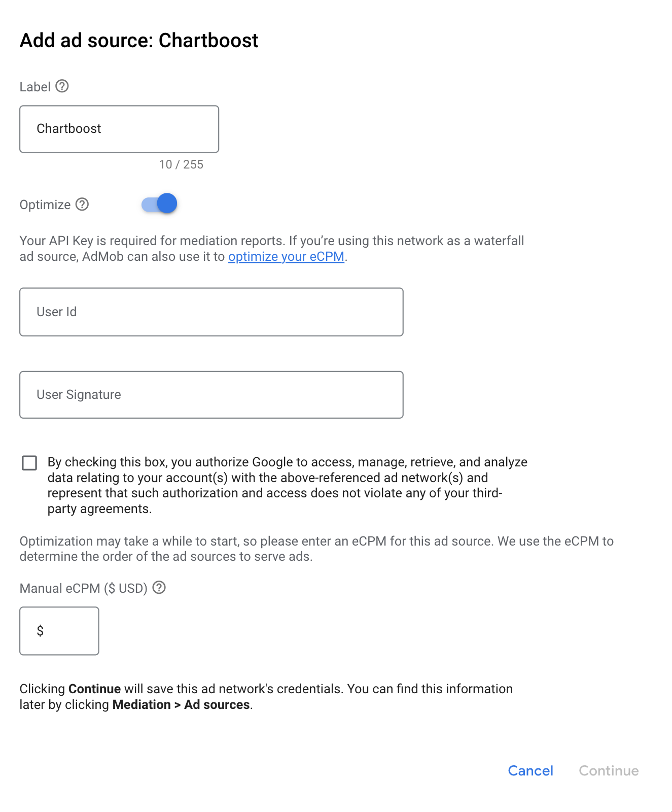Check the Google authorization checkbox
This screenshot has height=812, width=672.
(x=29, y=463)
